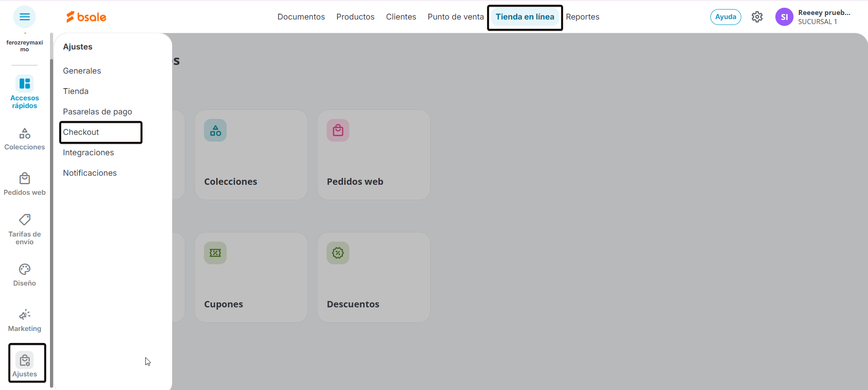This screenshot has width=868, height=390.
Task: Click the Ayuda button
Action: click(x=725, y=17)
